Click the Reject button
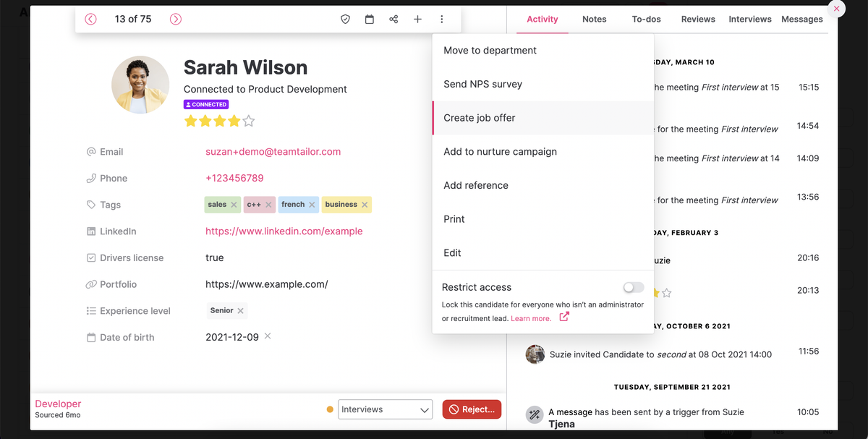The height and width of the screenshot is (439, 868). click(x=472, y=409)
